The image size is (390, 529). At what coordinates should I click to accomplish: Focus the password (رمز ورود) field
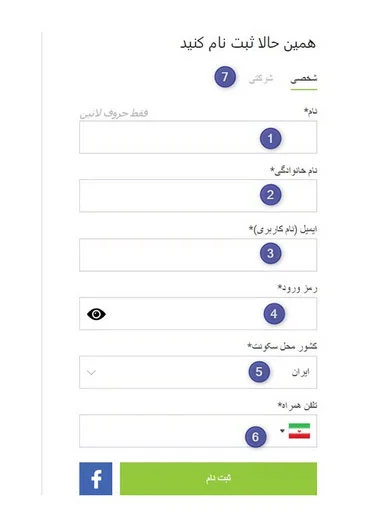pos(198,313)
